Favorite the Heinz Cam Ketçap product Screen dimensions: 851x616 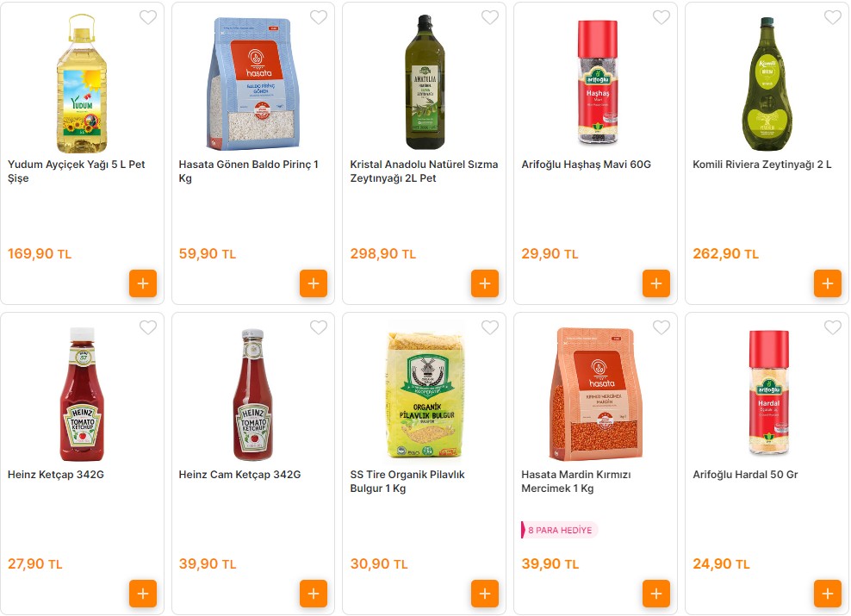pos(319,327)
